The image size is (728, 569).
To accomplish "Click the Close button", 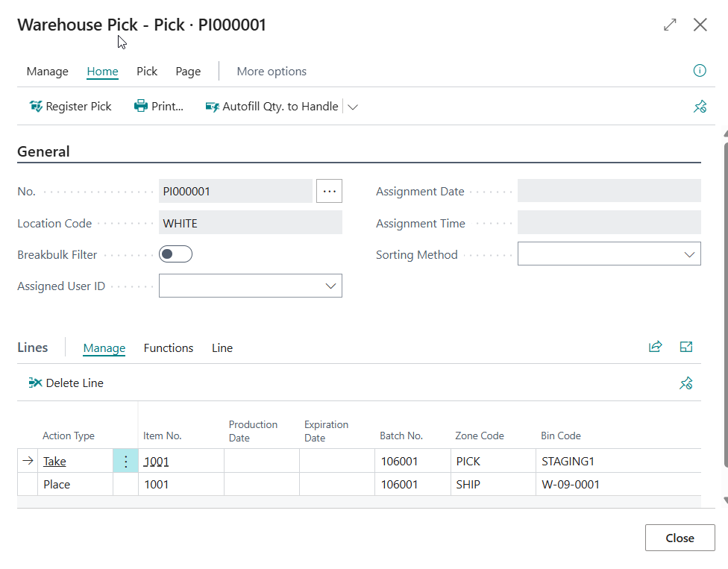I will 680,538.
